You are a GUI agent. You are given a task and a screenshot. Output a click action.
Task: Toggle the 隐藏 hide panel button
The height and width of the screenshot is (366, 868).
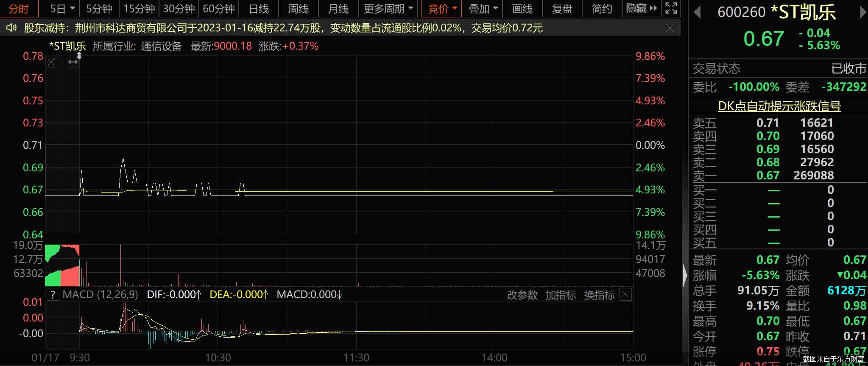pos(641,8)
